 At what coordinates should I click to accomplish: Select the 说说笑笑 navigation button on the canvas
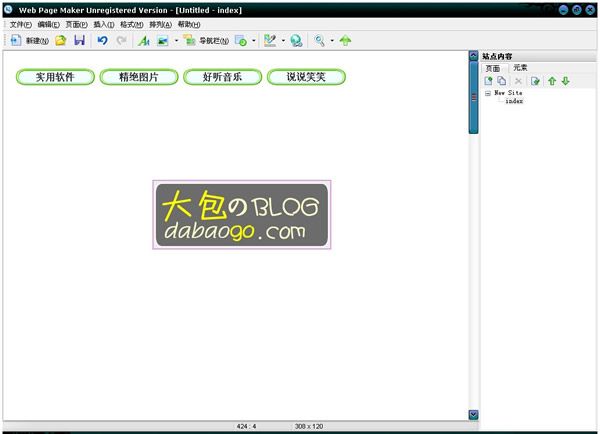coord(306,77)
